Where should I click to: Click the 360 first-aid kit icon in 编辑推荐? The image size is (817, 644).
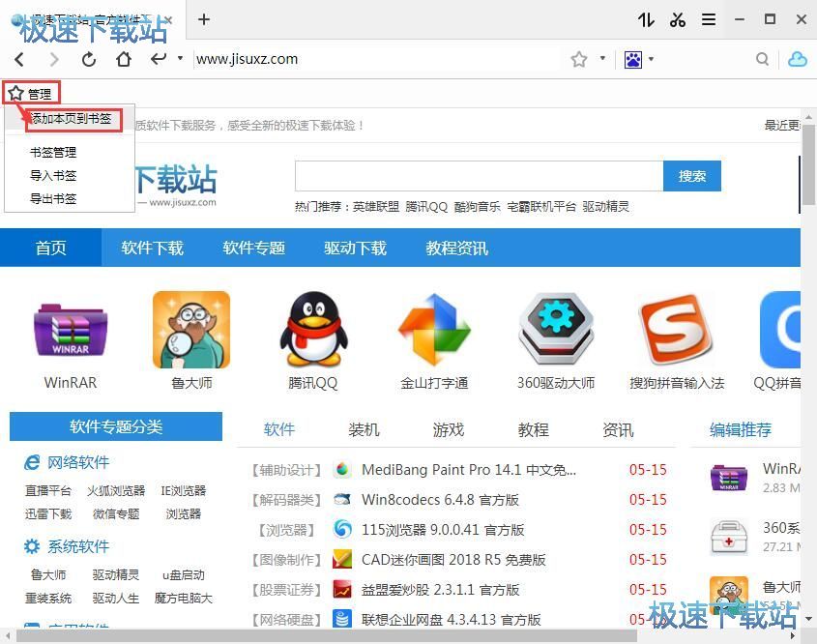728,538
